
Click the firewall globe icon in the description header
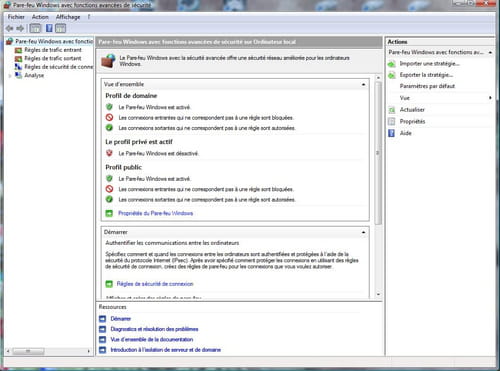109,61
